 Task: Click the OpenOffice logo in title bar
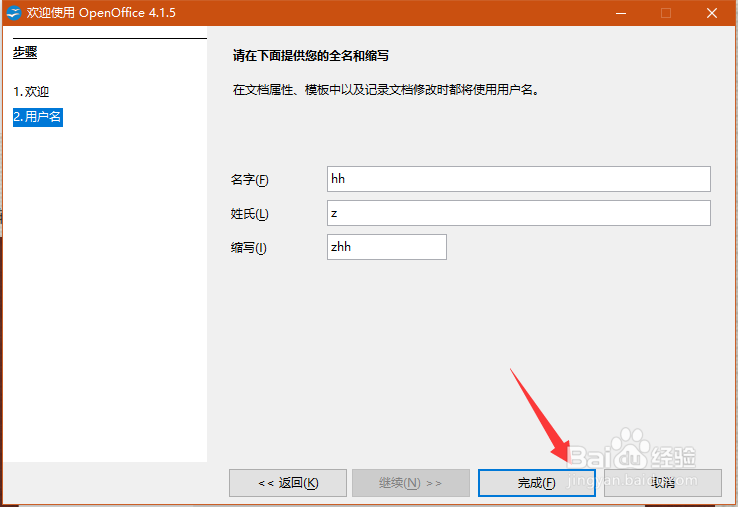[x=14, y=13]
